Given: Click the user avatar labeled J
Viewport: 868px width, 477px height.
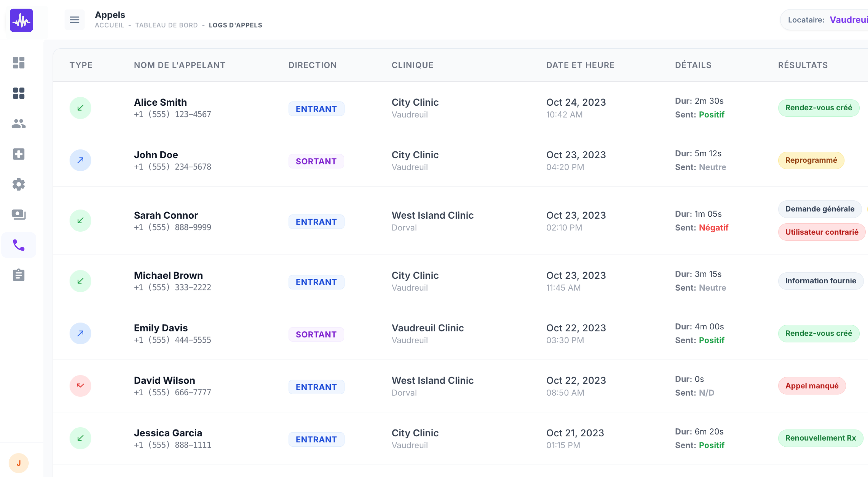Looking at the screenshot, I should [x=18, y=463].
